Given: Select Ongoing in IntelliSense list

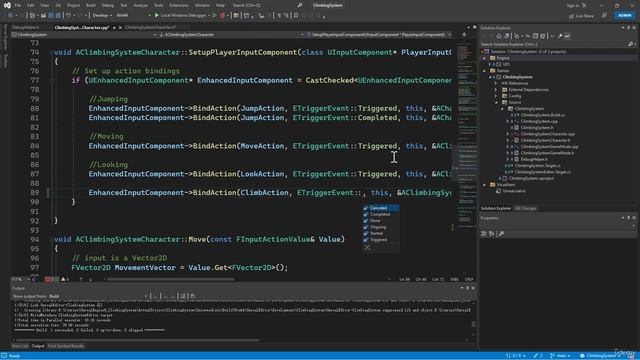Looking at the screenshot, I should pyautogui.click(x=380, y=227).
